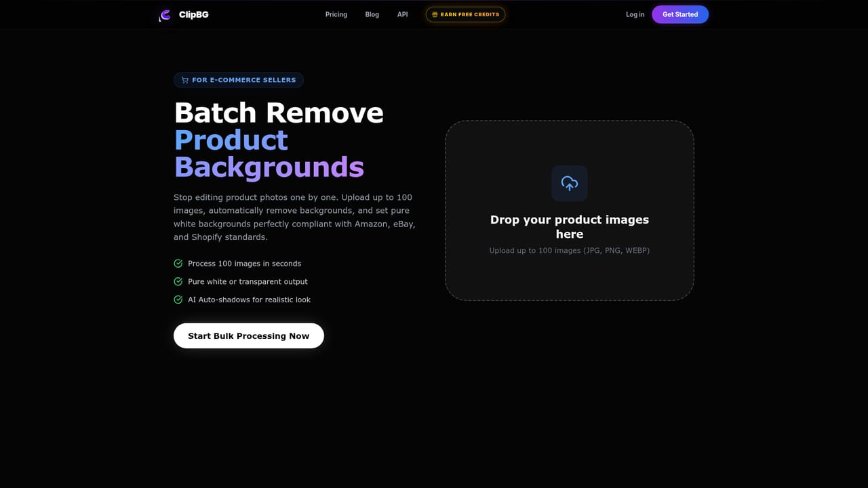The height and width of the screenshot is (488, 868).
Task: Click the checkmark beside Pure white output
Action: tap(178, 281)
